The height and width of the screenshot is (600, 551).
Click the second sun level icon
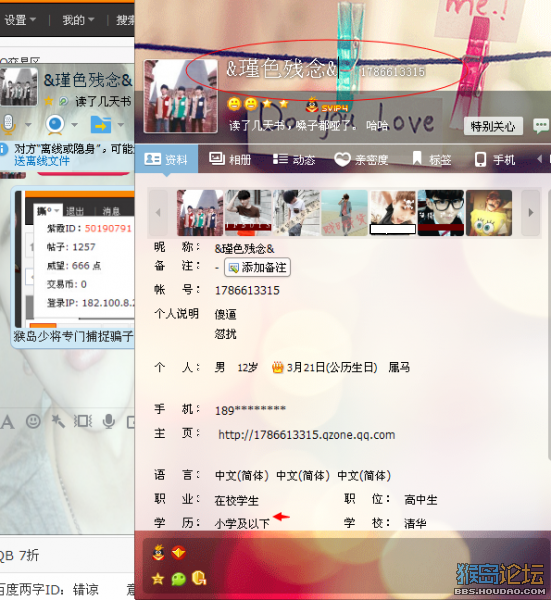point(251,104)
